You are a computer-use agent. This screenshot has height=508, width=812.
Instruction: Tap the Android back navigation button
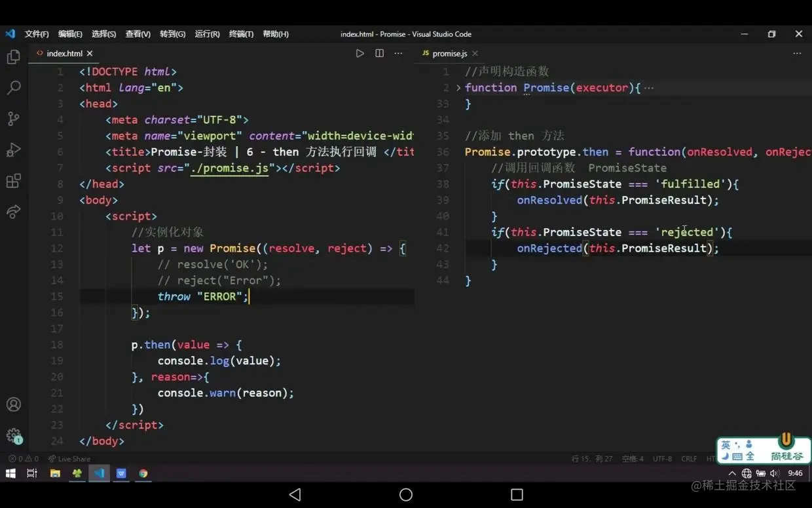click(295, 494)
